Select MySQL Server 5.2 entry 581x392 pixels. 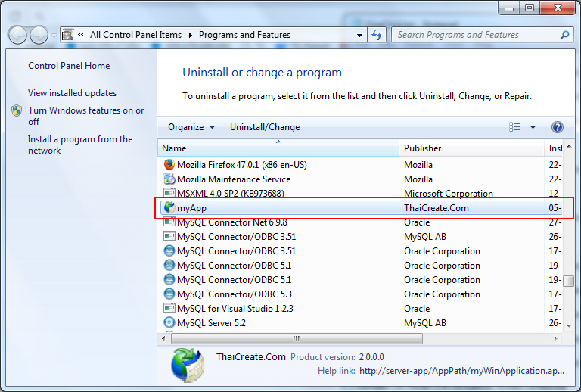(211, 323)
